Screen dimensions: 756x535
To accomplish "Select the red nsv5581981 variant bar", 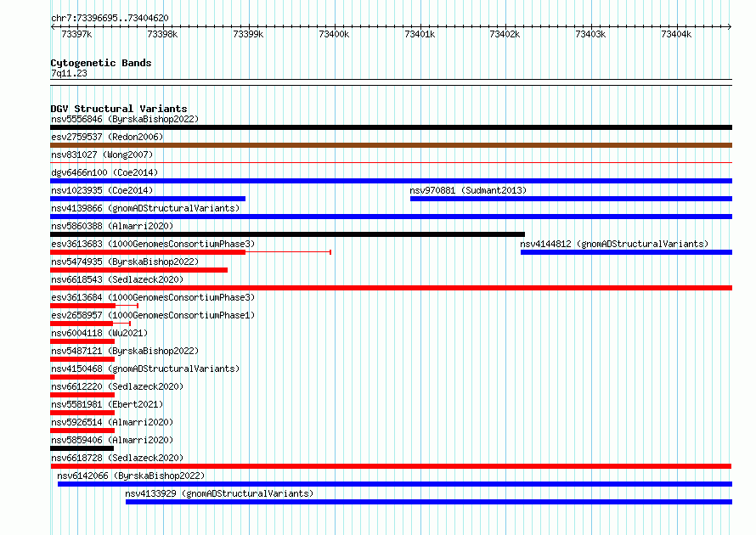I will [82, 413].
